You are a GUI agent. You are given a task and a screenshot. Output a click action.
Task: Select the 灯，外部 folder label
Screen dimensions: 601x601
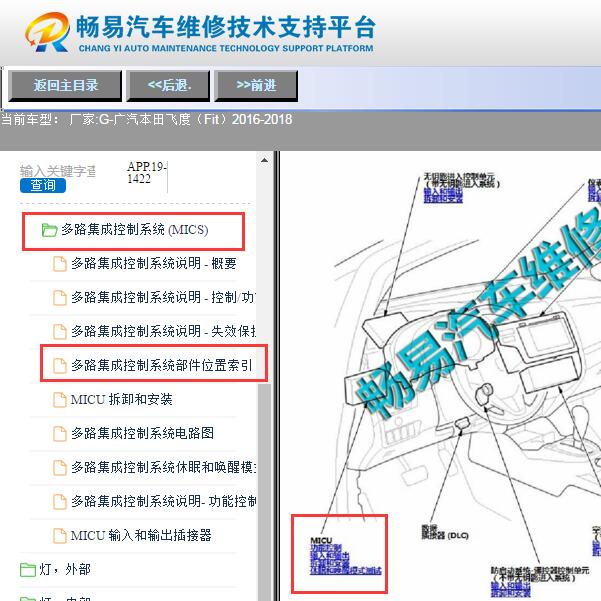tap(65, 569)
